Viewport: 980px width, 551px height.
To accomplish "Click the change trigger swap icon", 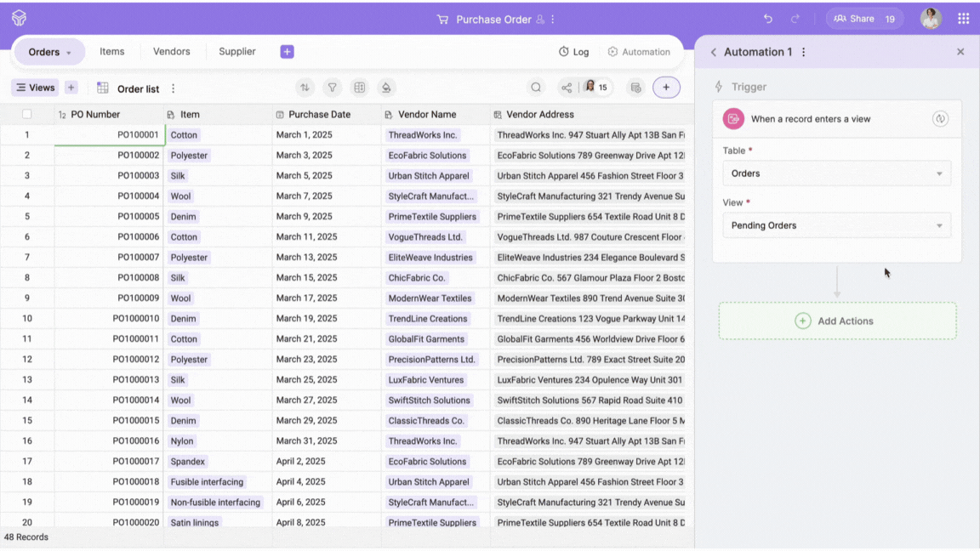I will pos(940,119).
